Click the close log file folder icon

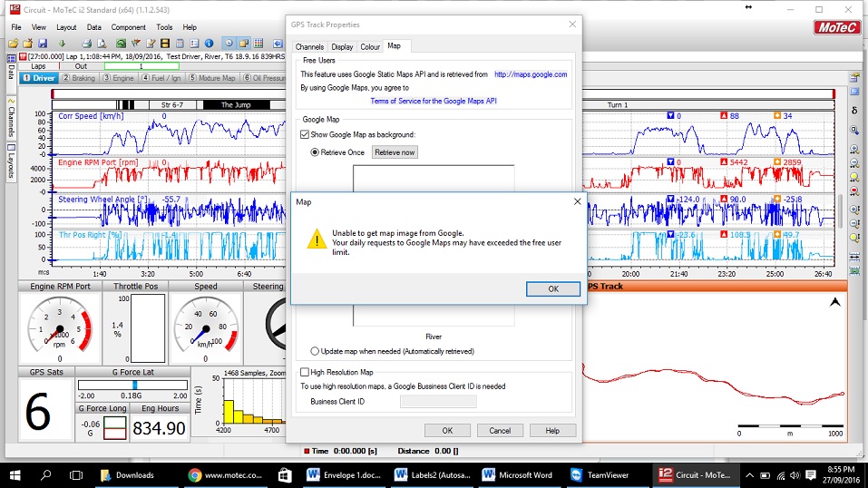(27, 44)
